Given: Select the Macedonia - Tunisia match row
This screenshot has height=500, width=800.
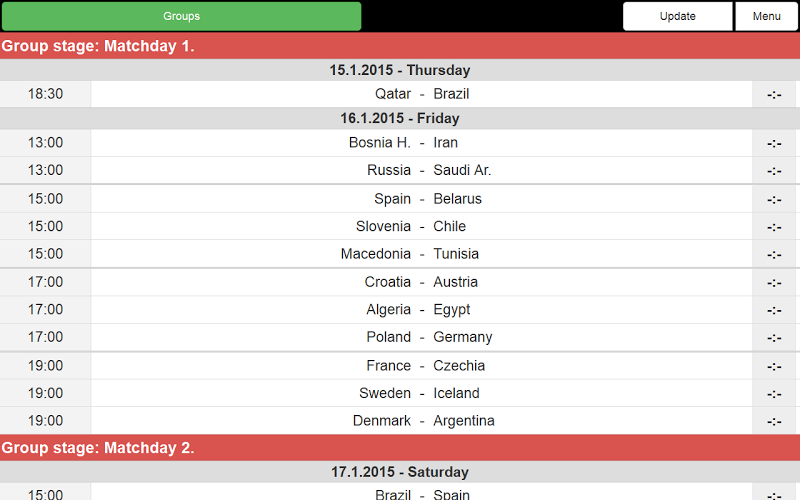Looking at the screenshot, I should (x=421, y=254).
